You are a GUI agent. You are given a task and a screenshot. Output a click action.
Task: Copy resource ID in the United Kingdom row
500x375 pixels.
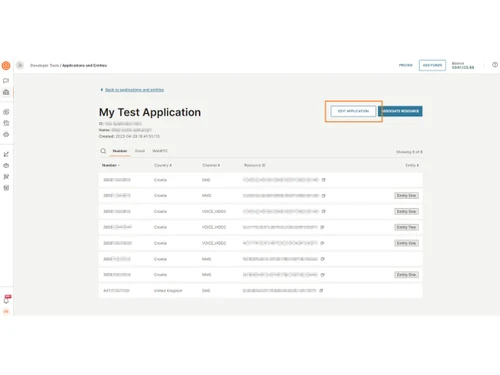pyautogui.click(x=321, y=291)
